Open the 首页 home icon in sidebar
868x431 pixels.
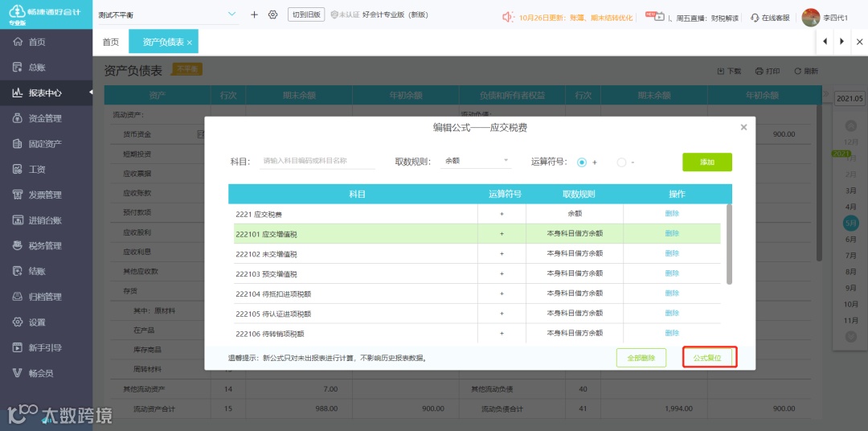pos(18,42)
